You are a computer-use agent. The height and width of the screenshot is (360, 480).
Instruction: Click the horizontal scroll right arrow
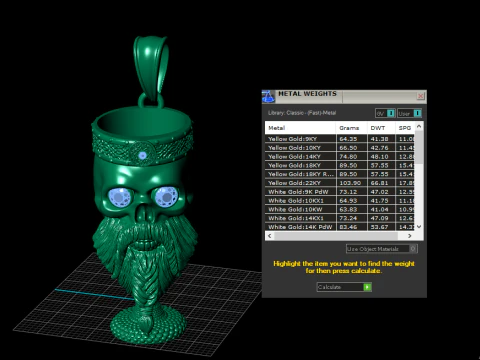click(410, 236)
